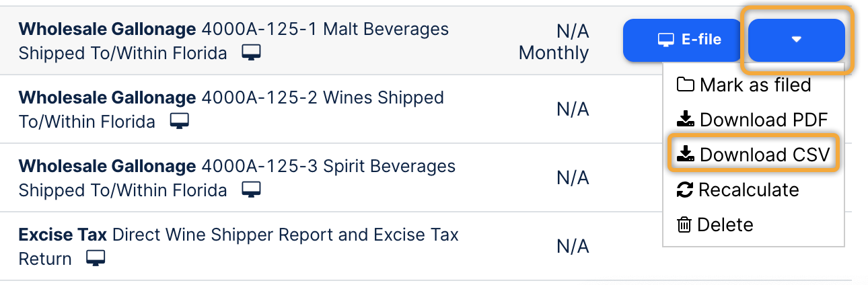
Task: Click the refresh arrows icon next to Recalculate
Action: (x=684, y=190)
